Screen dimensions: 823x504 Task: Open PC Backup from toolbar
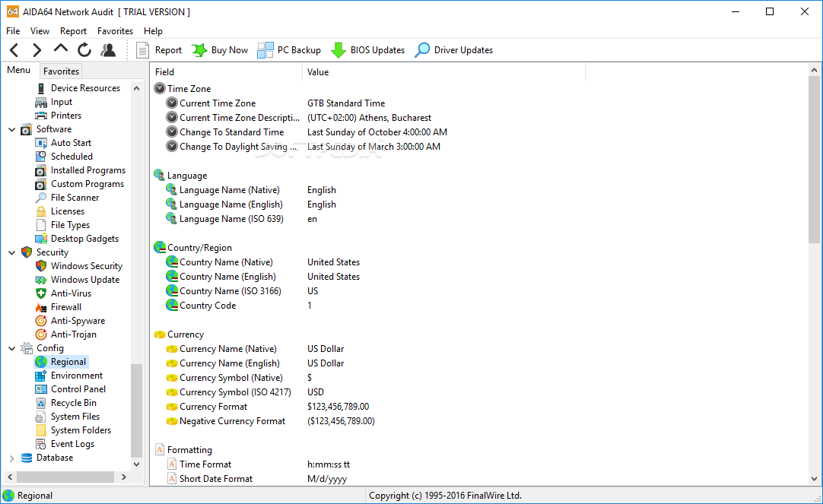(289, 50)
